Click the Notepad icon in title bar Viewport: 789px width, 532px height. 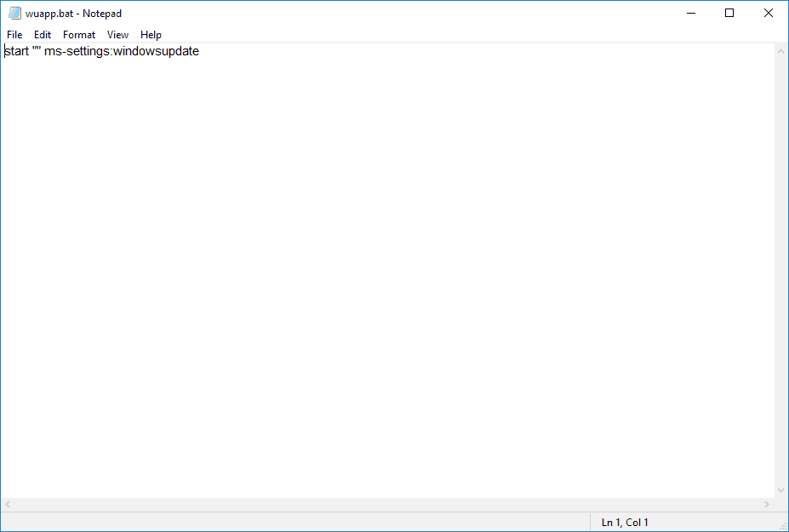pos(14,14)
